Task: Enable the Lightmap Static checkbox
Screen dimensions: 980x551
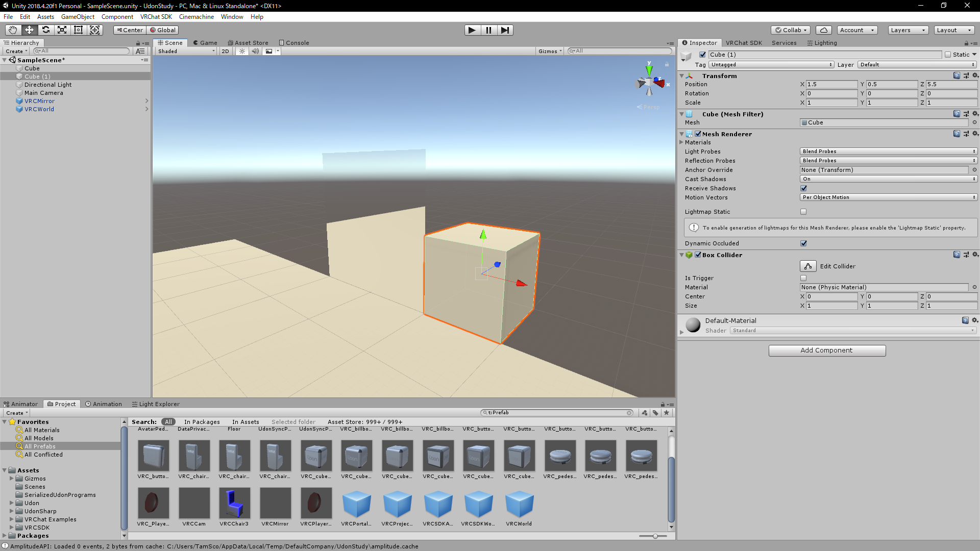Action: click(803, 212)
